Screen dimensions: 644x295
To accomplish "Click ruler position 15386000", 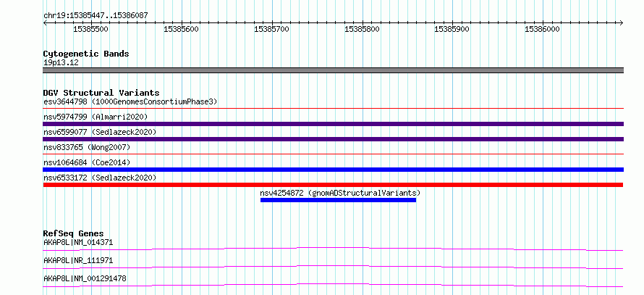I will (542, 29).
